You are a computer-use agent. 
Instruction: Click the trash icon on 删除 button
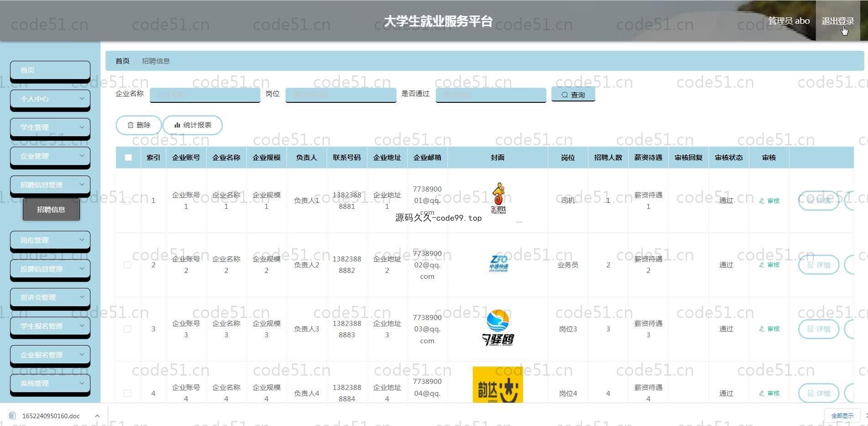[x=130, y=125]
